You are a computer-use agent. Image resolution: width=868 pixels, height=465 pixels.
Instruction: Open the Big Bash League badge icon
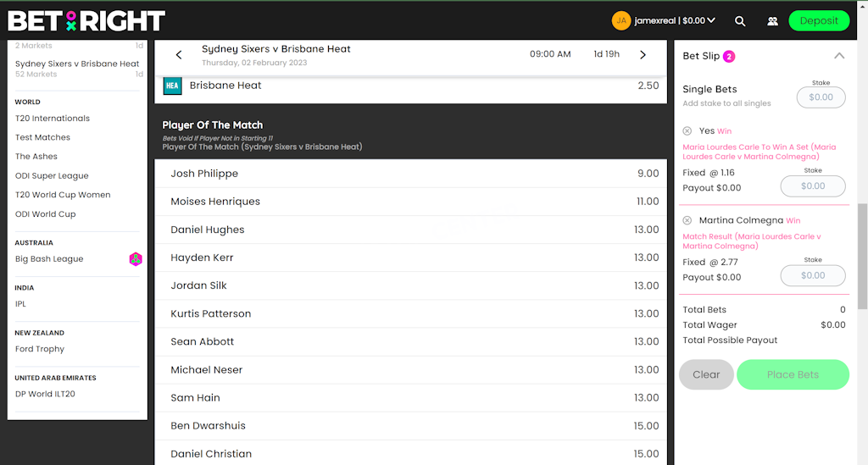point(136,259)
